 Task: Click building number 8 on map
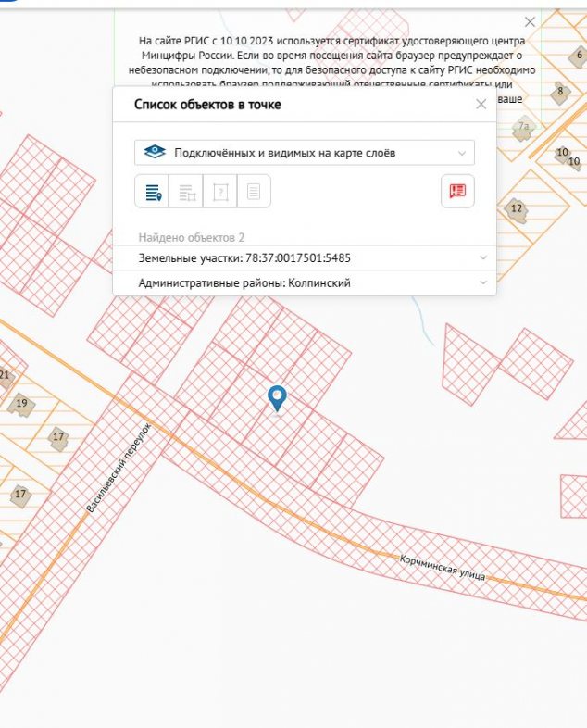(559, 91)
